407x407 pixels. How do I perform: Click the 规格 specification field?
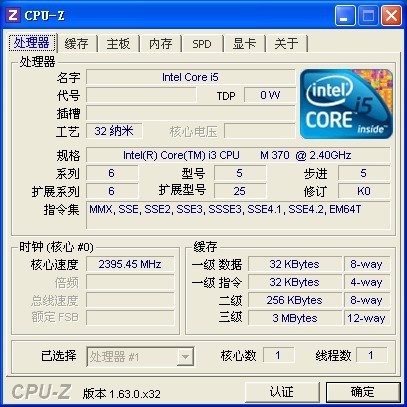pyautogui.click(x=238, y=155)
